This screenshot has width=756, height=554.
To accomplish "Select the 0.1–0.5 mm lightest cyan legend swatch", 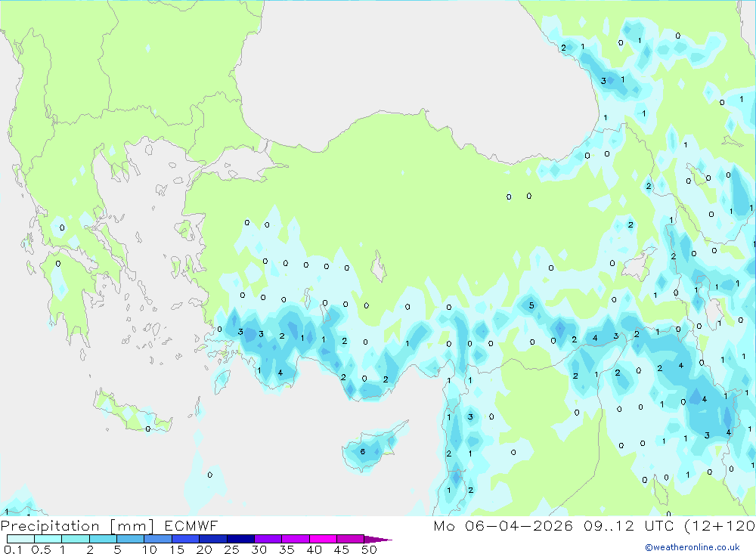I will pos(20,539).
